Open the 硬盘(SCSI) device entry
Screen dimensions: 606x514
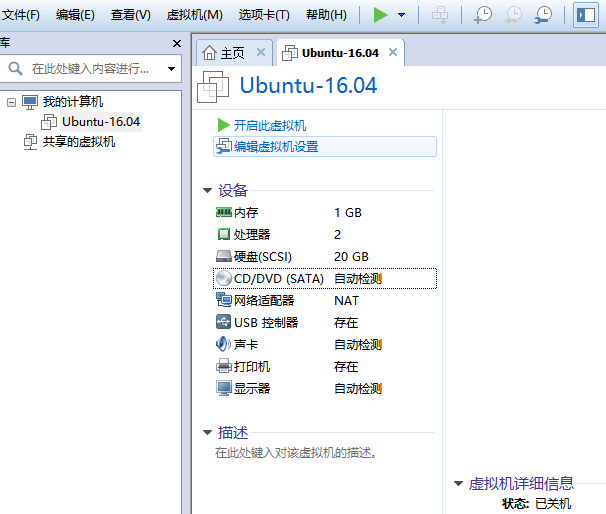pyautogui.click(x=325, y=257)
